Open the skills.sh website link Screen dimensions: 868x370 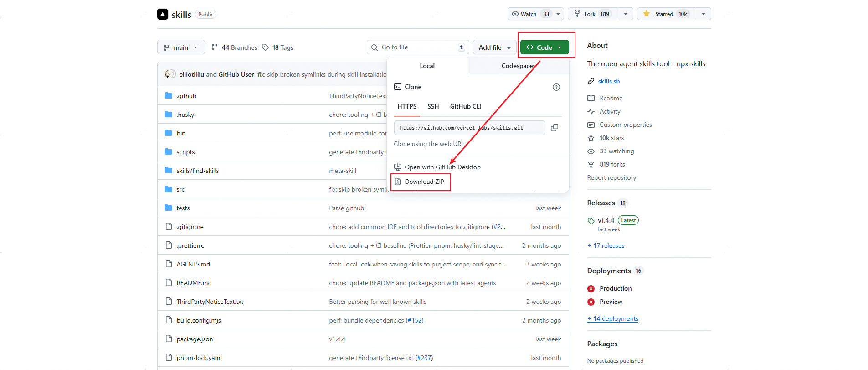pyautogui.click(x=609, y=81)
